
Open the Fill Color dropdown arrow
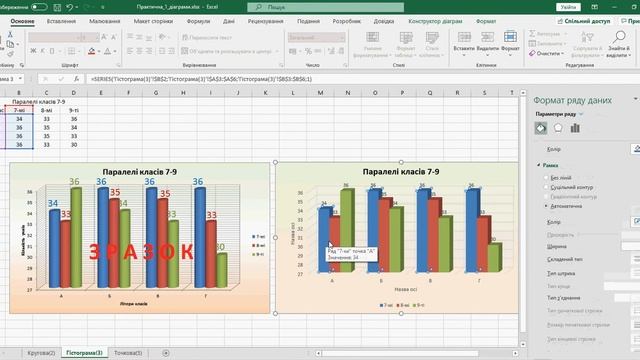click(99, 51)
